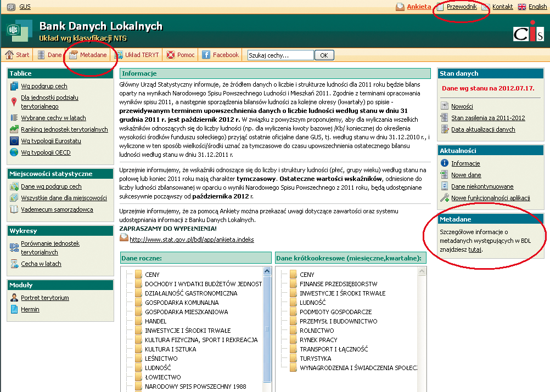Focus the 'Szukaj cechy...' search field
This screenshot has height=392, width=550.
click(x=280, y=55)
